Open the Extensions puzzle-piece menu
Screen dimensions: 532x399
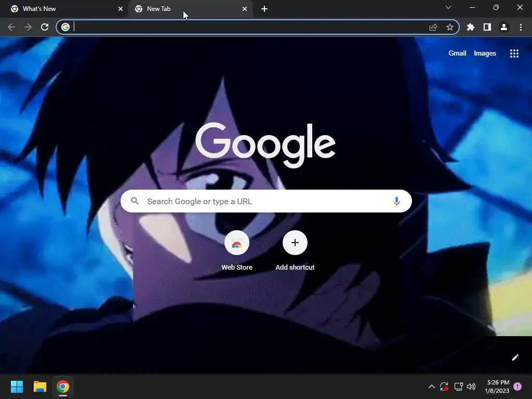471,27
